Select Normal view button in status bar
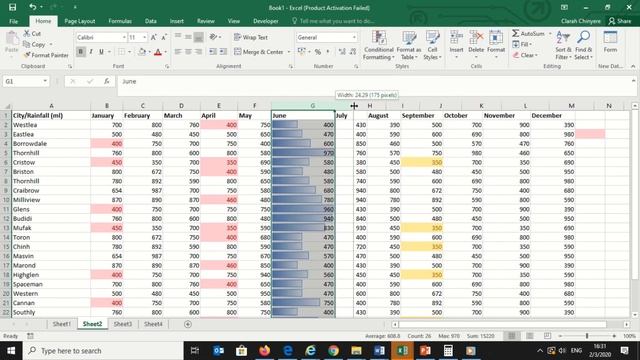Screen dimensions: 640x360 (511, 336)
